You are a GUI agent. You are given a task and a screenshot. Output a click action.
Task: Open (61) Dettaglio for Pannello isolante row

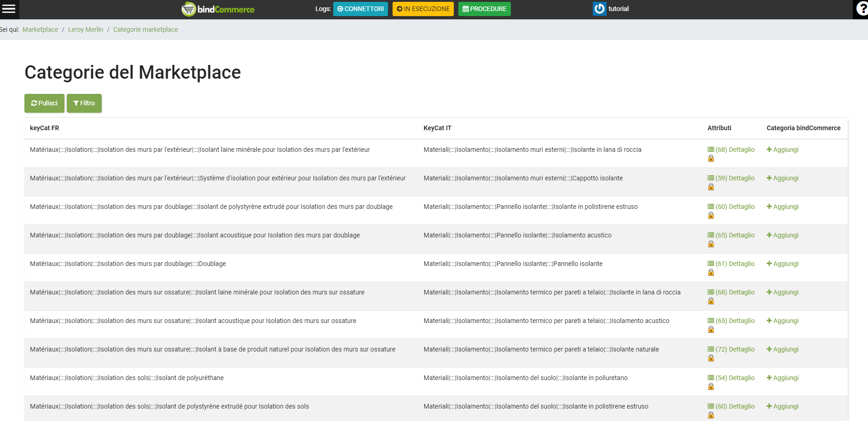pos(731,264)
